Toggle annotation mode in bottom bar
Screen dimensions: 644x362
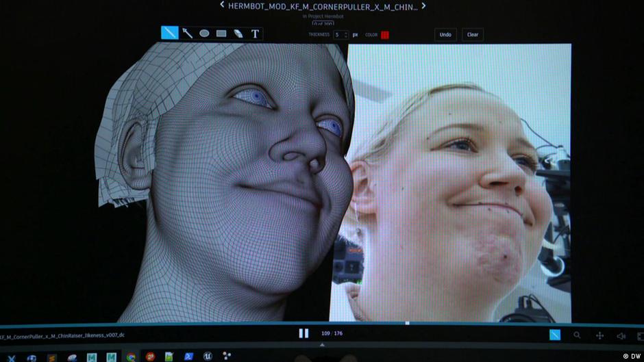point(555,335)
